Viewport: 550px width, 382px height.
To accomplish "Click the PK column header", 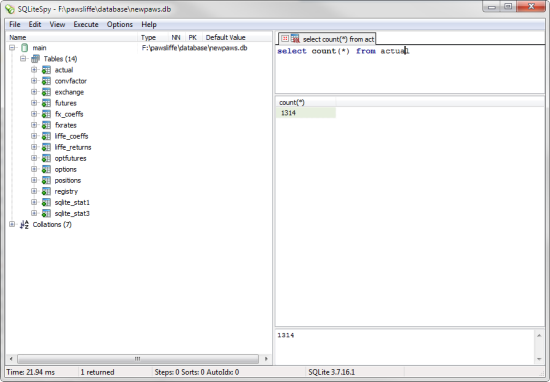I will tap(193, 37).
